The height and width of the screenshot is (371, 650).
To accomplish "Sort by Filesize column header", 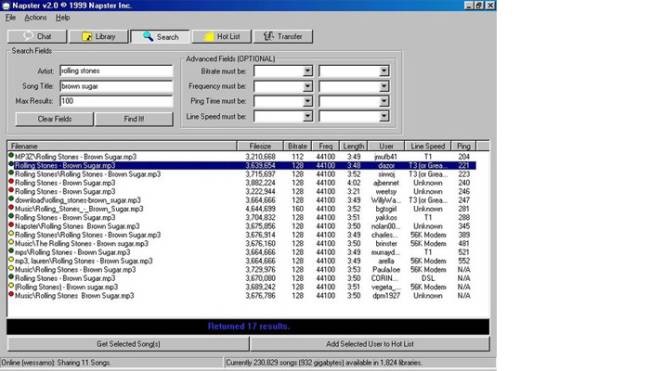I will (260, 146).
